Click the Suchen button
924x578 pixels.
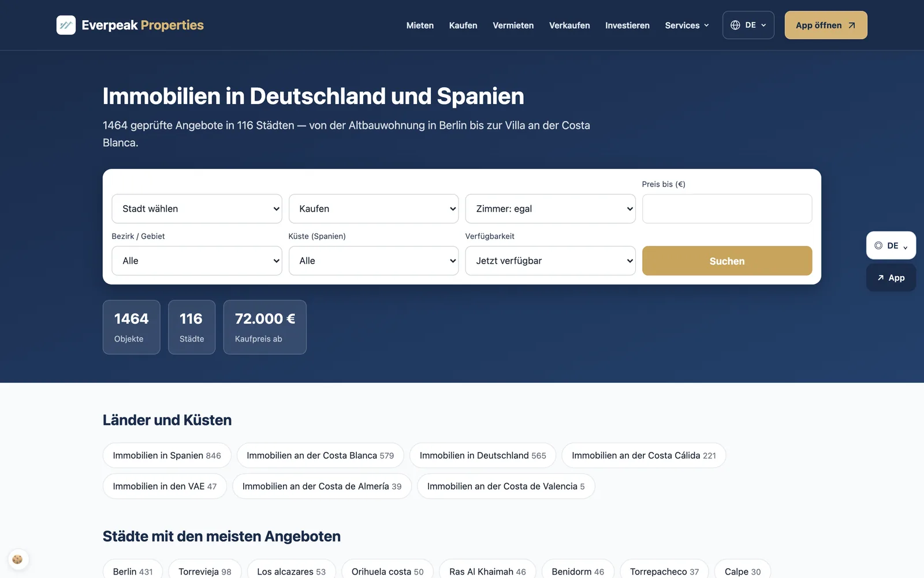tap(727, 261)
